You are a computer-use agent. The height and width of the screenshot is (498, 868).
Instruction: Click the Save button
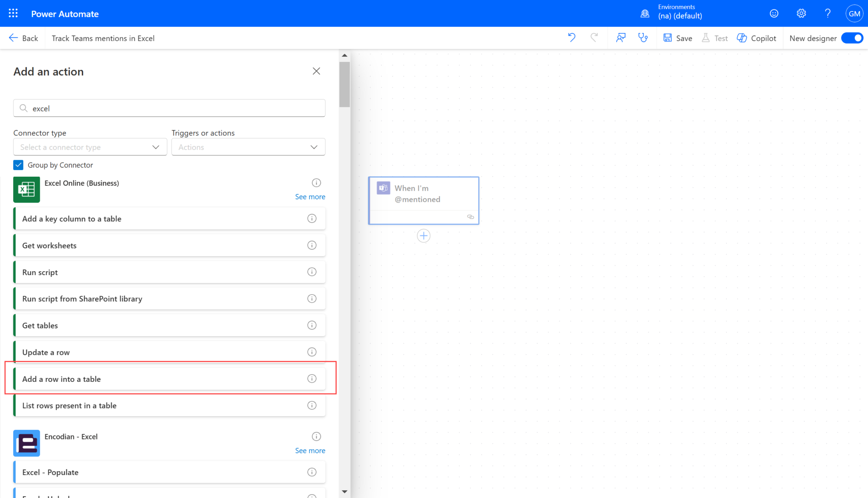click(678, 38)
